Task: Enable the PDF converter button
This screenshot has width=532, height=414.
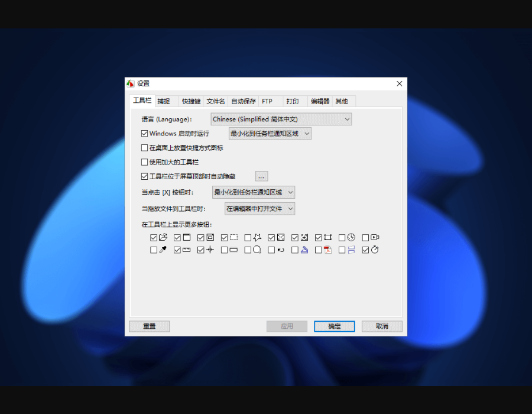Action: [x=318, y=250]
